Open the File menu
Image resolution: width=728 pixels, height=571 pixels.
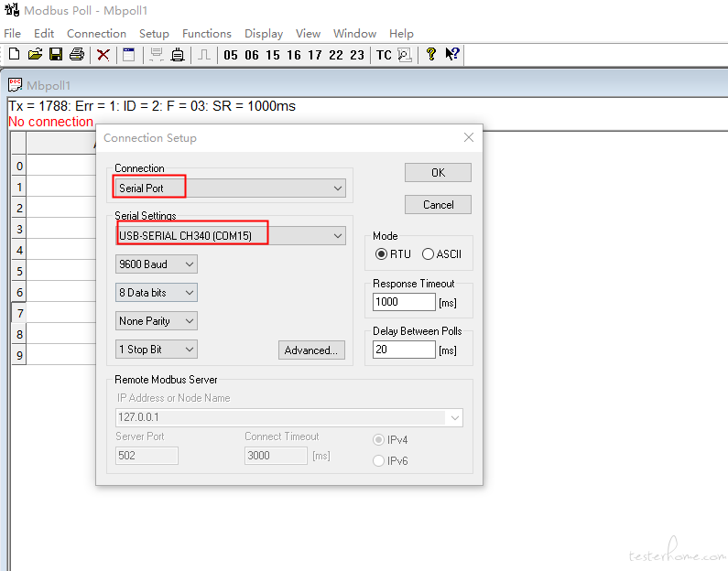click(13, 33)
